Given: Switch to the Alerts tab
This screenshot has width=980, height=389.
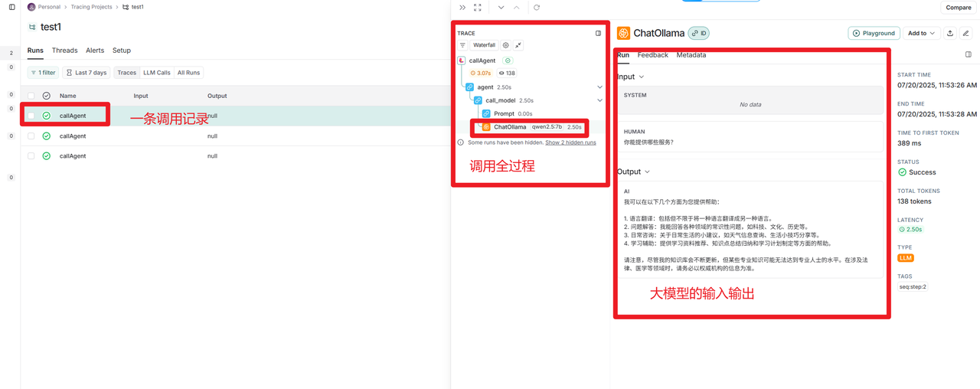Looking at the screenshot, I should point(95,51).
